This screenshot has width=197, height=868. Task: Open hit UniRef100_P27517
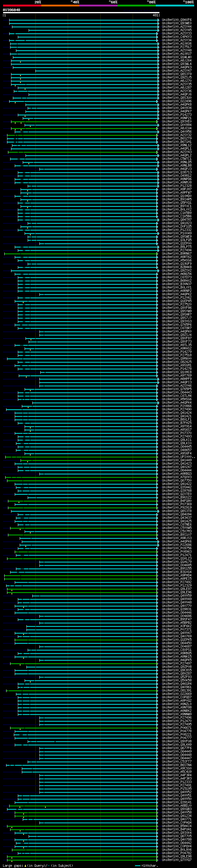[177, 47]
